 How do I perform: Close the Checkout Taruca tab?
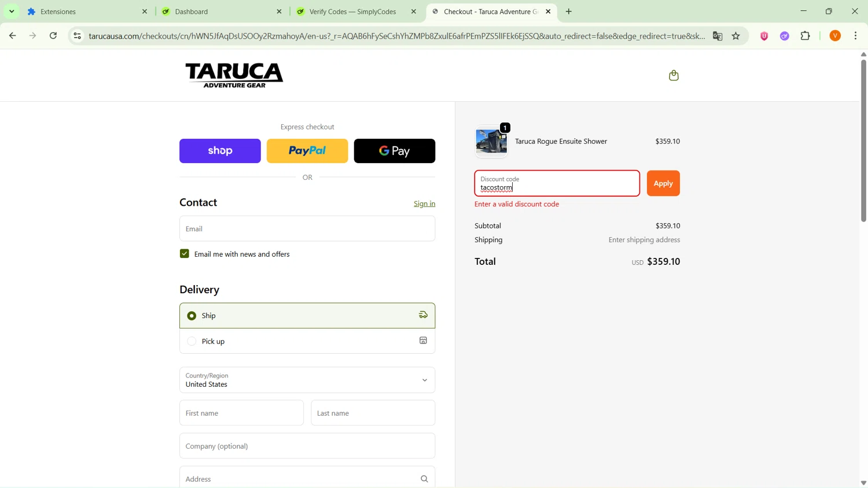548,12
